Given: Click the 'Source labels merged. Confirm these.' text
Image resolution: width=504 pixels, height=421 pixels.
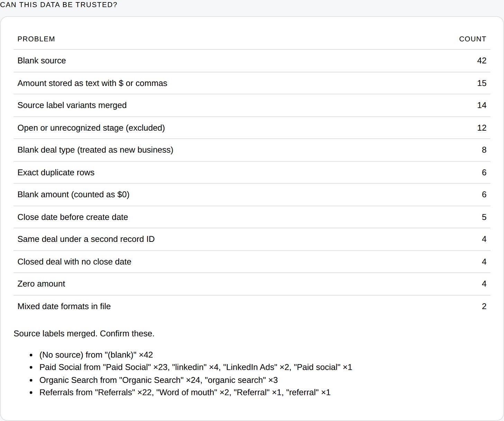Looking at the screenshot, I should click(x=84, y=334).
